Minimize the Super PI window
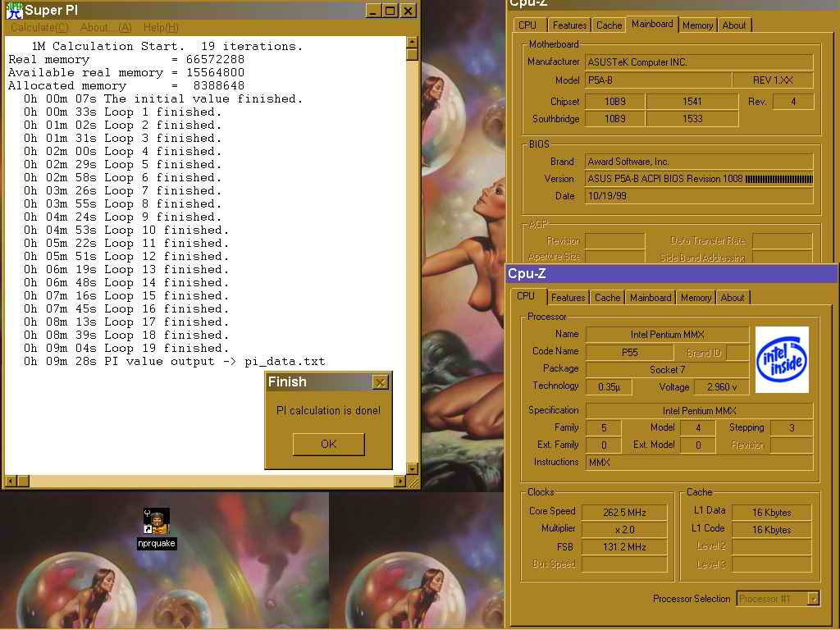This screenshot has height=630, width=840. [x=373, y=11]
